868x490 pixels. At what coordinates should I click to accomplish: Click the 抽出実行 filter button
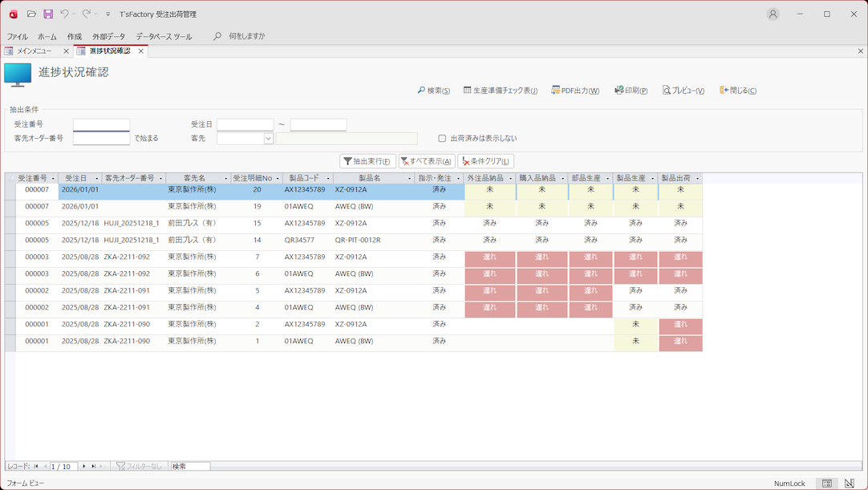pyautogui.click(x=367, y=161)
